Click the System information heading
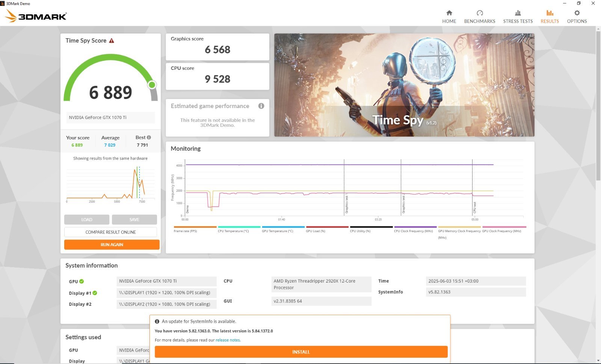Image resolution: width=601 pixels, height=364 pixels. (x=91, y=265)
